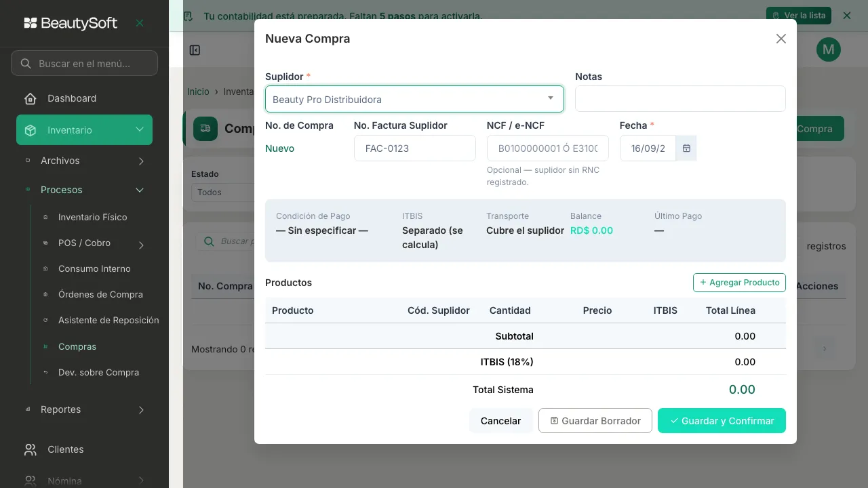Collapse the Inventario menu section
The height and width of the screenshot is (488, 868).
(140, 130)
